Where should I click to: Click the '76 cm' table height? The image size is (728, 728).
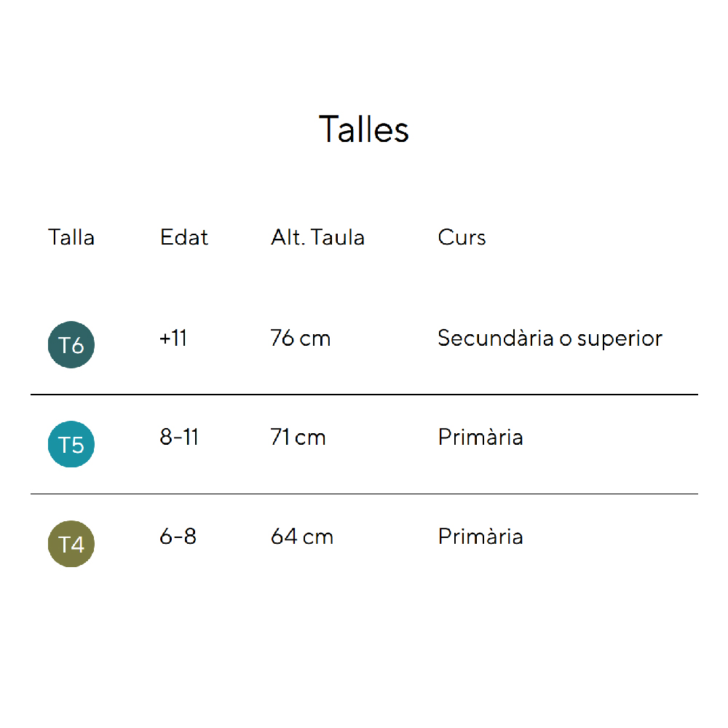click(x=300, y=339)
